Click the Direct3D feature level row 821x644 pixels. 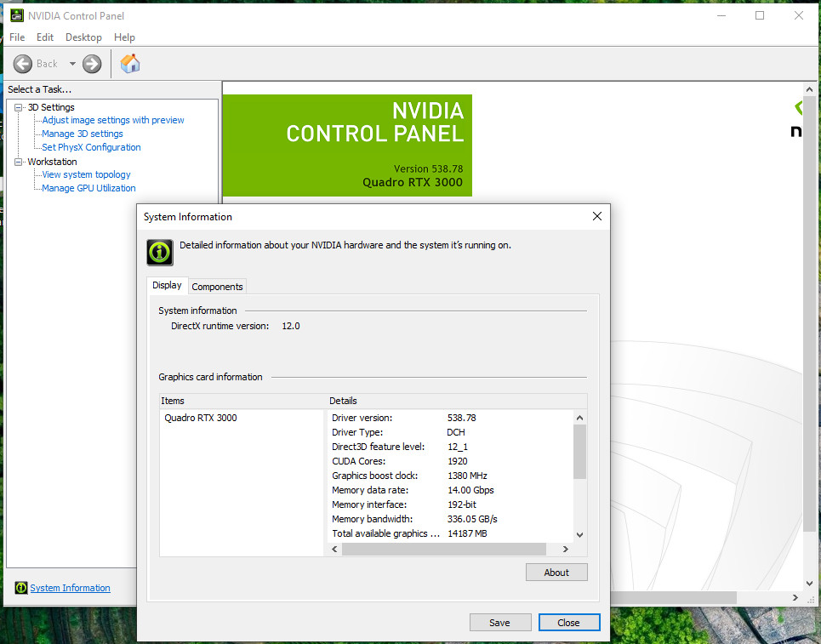(450, 447)
